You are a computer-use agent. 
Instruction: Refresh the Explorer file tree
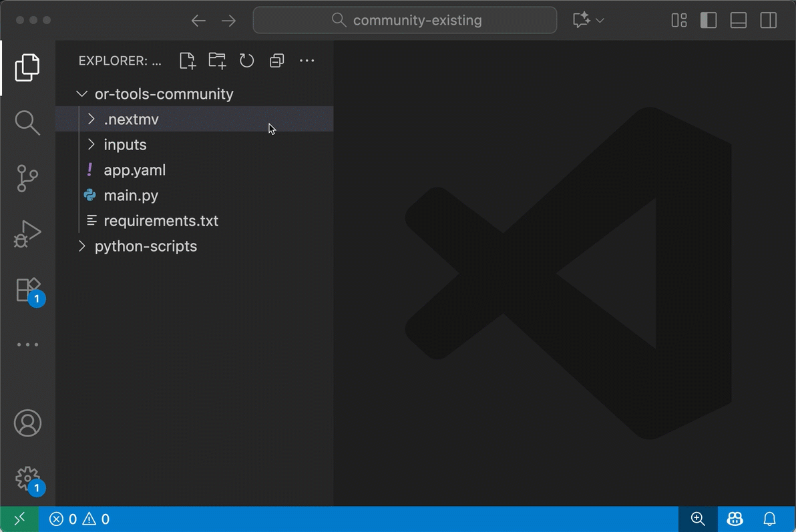246,61
